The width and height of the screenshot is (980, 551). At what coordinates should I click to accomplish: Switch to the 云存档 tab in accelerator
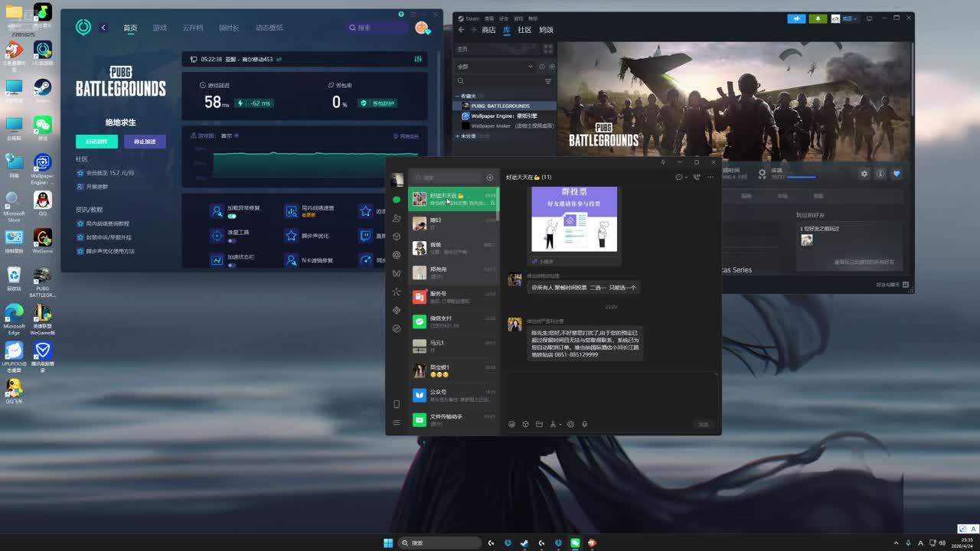(x=193, y=28)
